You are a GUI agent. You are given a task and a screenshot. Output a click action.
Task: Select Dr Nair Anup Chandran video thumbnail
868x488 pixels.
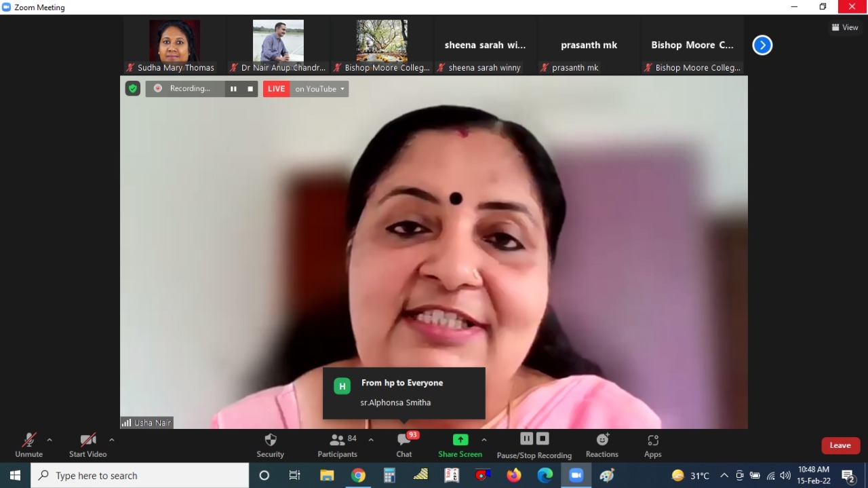[x=278, y=45]
